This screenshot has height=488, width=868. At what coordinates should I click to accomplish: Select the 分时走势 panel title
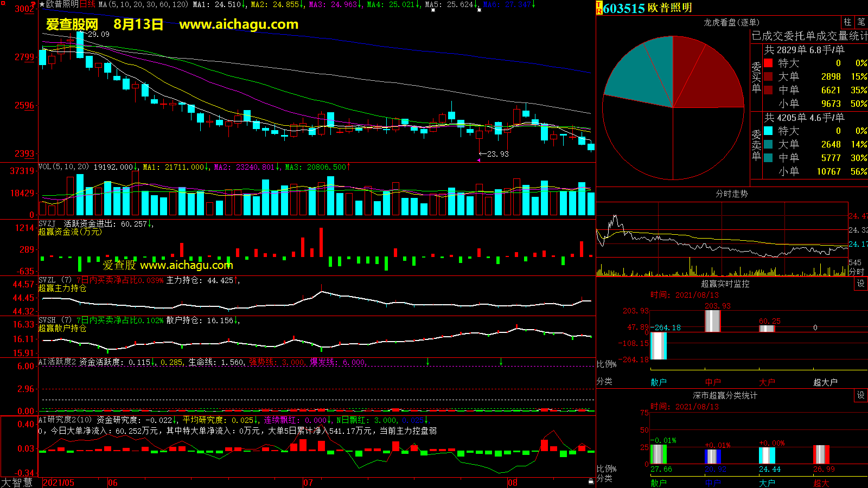(x=731, y=194)
